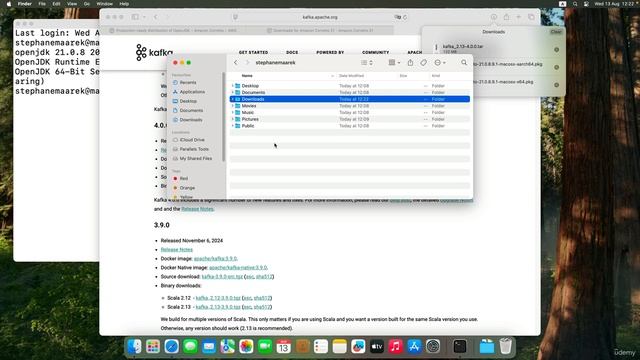Select the Public folder row

click(x=350, y=126)
